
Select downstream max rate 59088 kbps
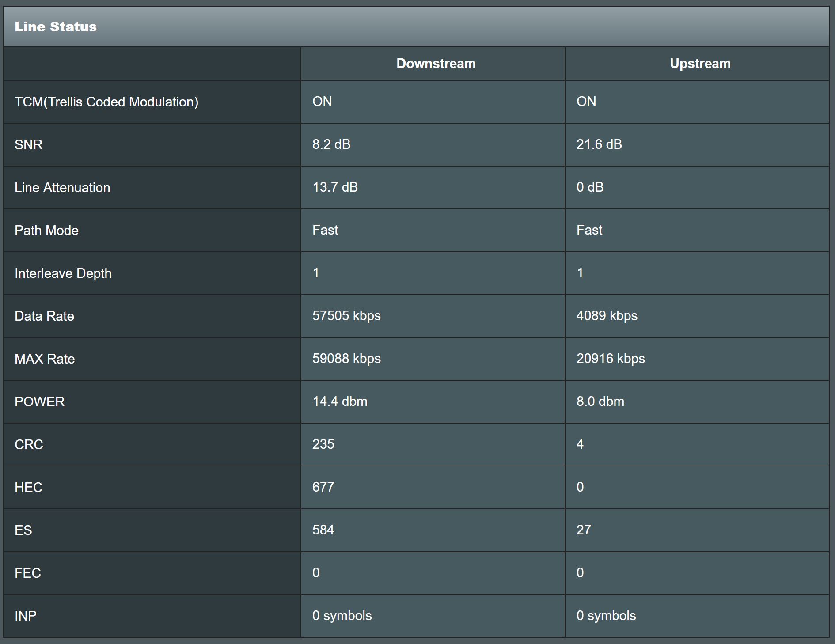pyautogui.click(x=346, y=359)
